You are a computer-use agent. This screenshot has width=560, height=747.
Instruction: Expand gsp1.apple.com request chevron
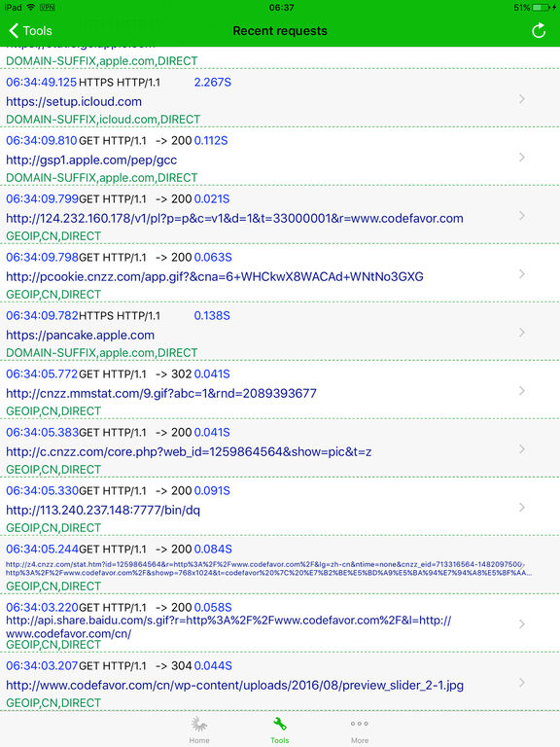click(x=522, y=158)
